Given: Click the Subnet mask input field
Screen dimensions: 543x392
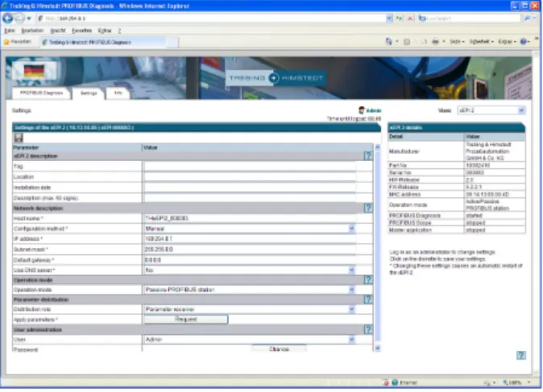Looking at the screenshot, I should click(250, 249).
